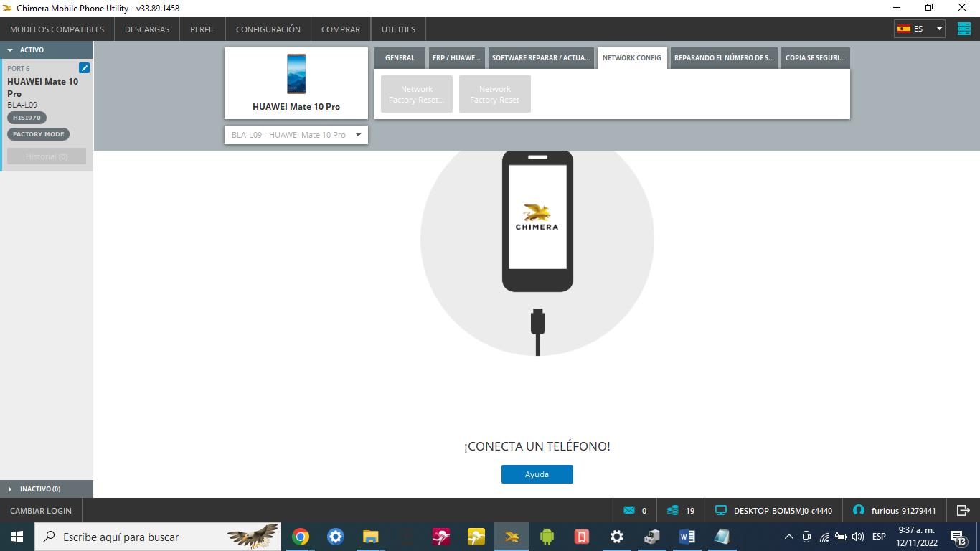This screenshot has height=551, width=980.
Task: Click the DESKTOP computer monitor icon
Action: point(721,511)
